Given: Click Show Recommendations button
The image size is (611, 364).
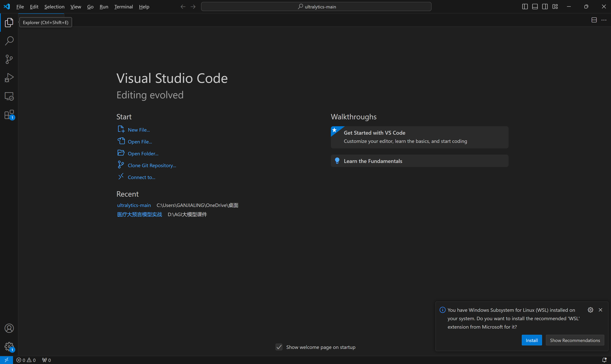Looking at the screenshot, I should coord(575,340).
